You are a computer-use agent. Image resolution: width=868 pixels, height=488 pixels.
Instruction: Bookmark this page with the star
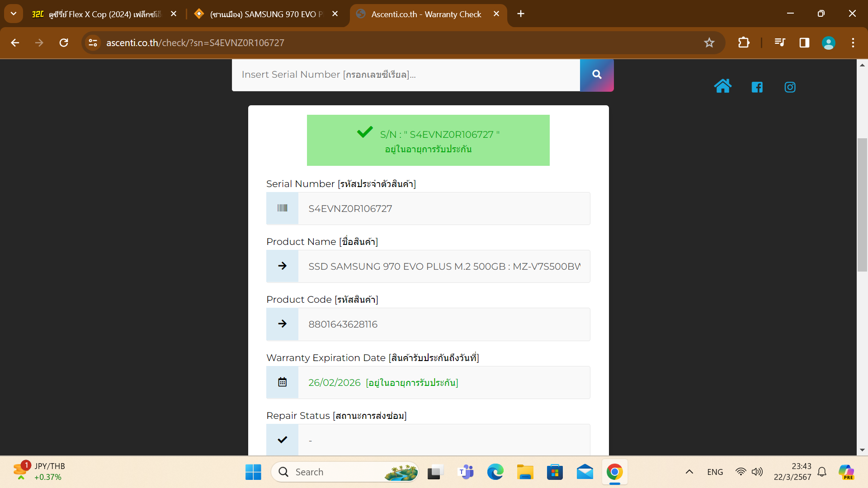point(709,42)
